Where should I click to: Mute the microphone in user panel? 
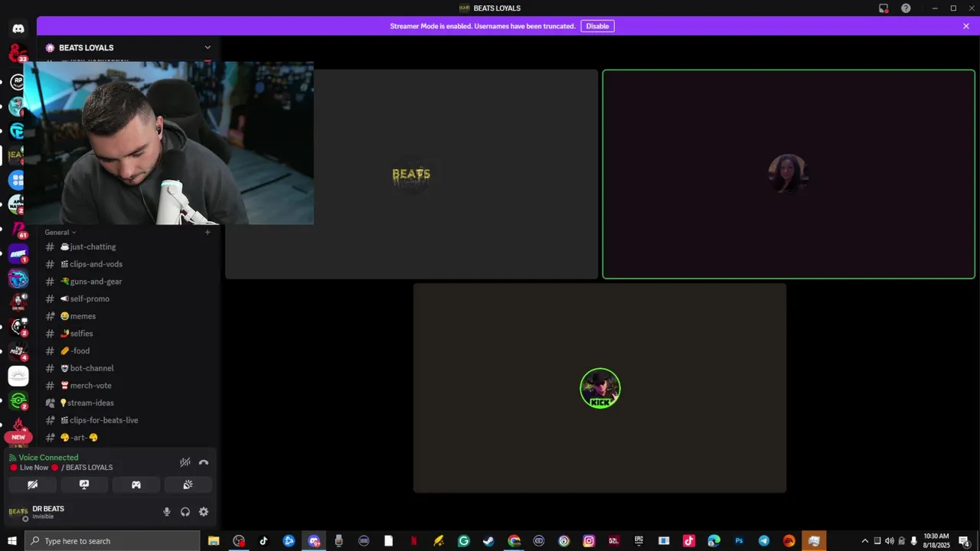pos(167,512)
